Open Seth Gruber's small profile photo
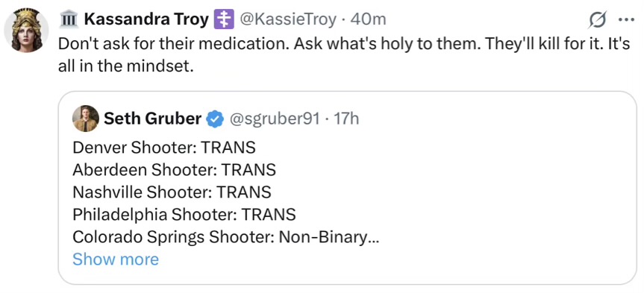 [x=85, y=119]
